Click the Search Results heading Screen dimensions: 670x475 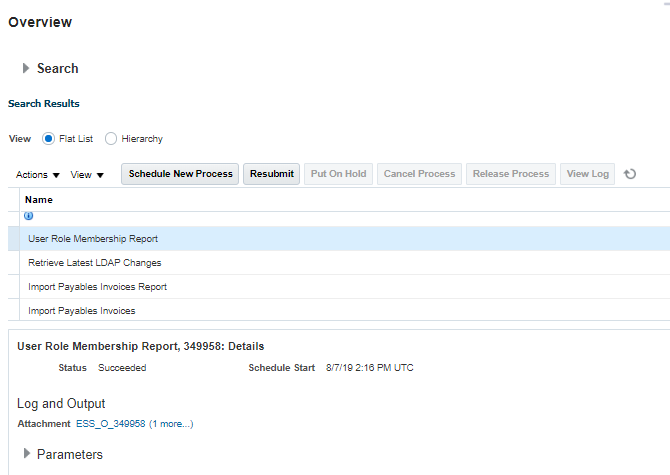tap(44, 103)
